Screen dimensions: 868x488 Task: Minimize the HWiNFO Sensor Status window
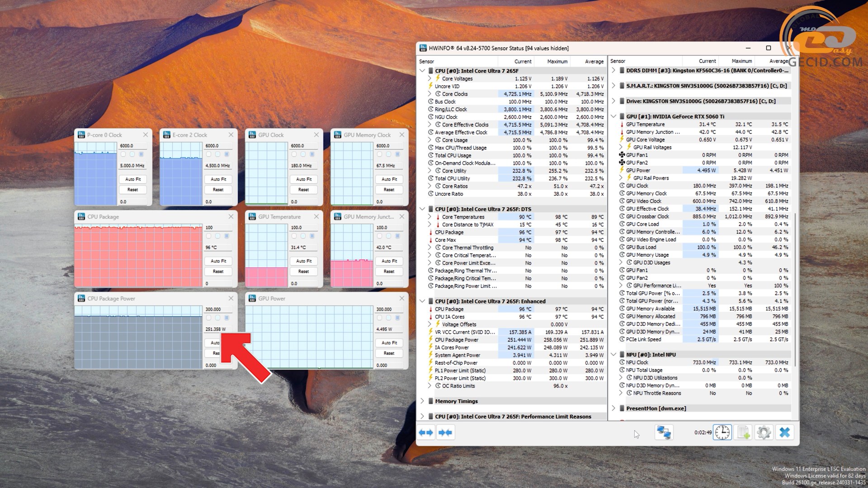point(748,48)
